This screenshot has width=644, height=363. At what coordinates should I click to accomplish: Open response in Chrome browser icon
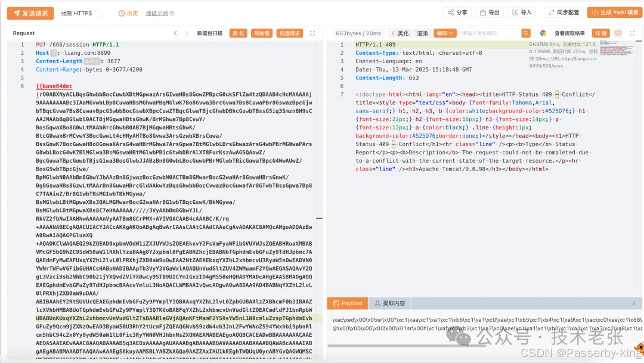(x=543, y=33)
